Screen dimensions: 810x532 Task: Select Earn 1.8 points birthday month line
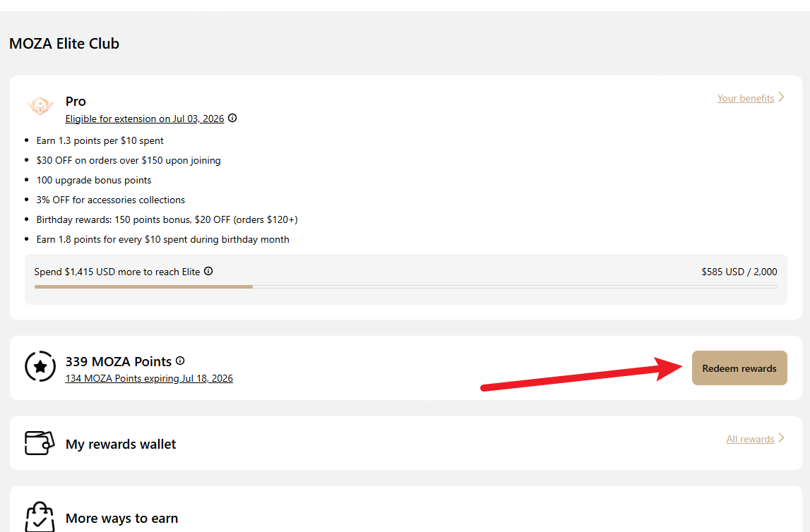click(x=162, y=239)
